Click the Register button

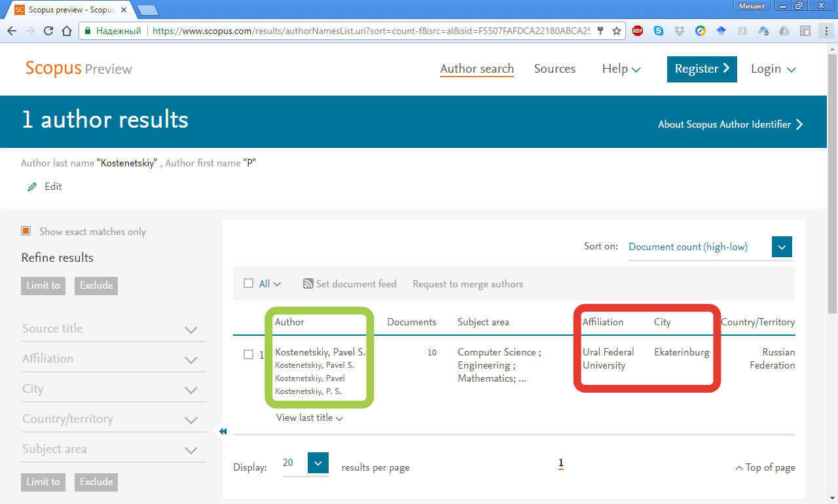701,69
